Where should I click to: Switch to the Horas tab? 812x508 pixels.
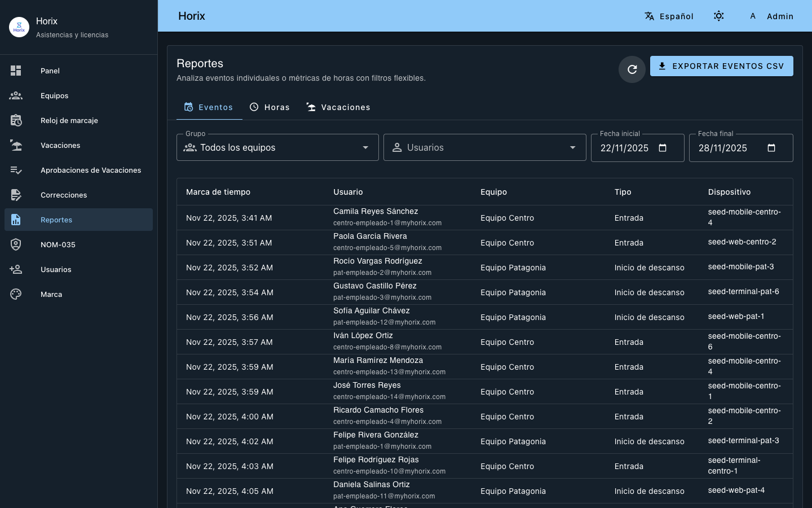click(270, 107)
